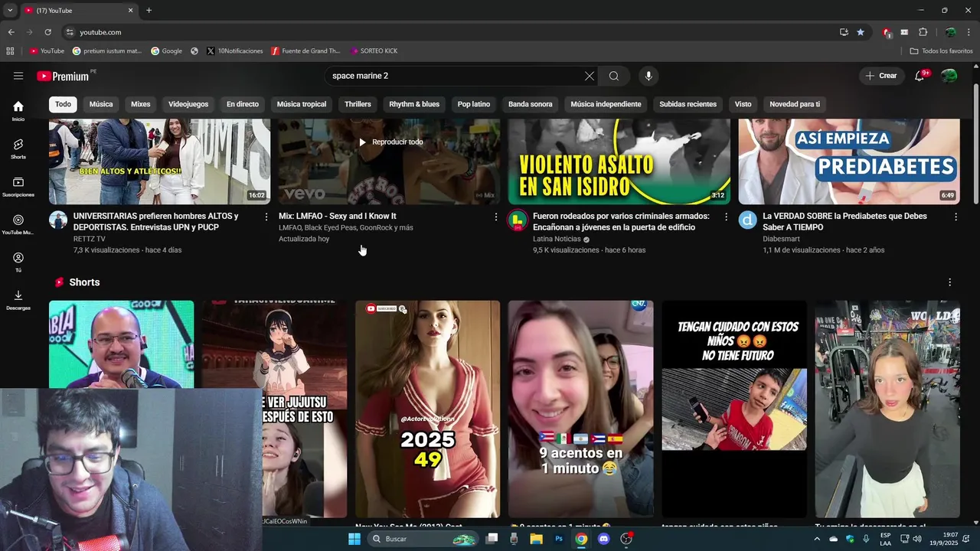Open Shorts in the sidebar
The height and width of the screenshot is (551, 980).
[x=18, y=148]
